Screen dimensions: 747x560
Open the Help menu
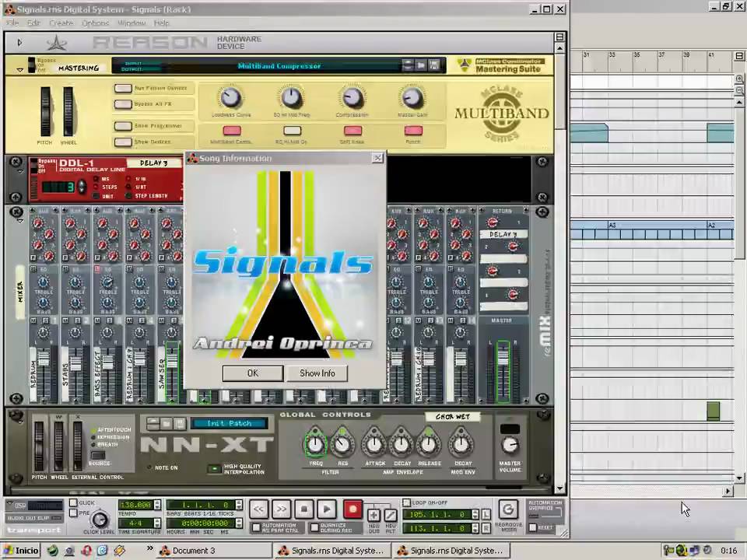point(162,23)
